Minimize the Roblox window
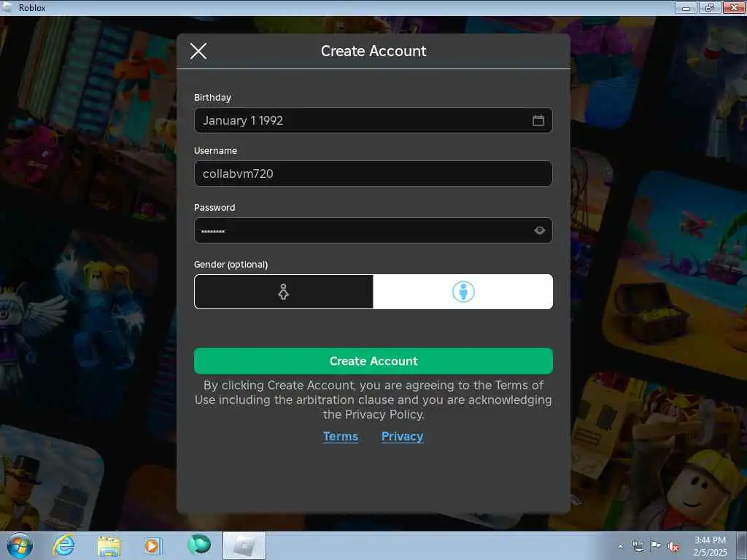The image size is (747, 560). 686,7
